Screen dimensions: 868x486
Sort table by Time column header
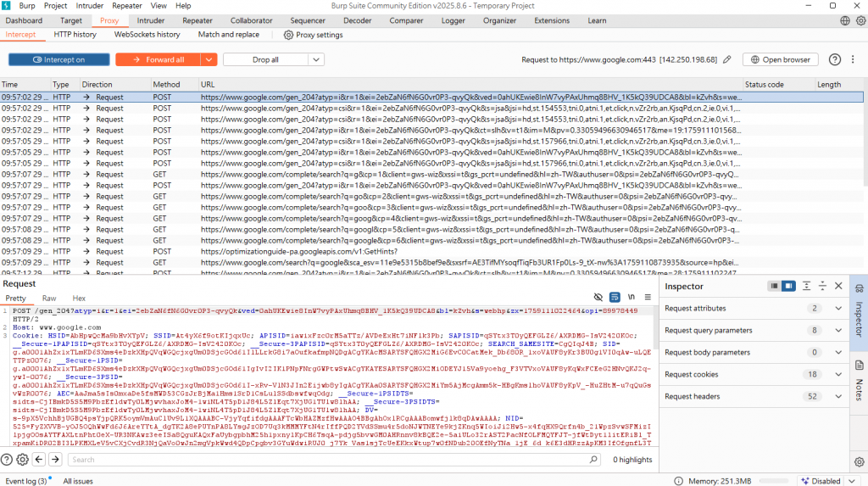click(25, 84)
